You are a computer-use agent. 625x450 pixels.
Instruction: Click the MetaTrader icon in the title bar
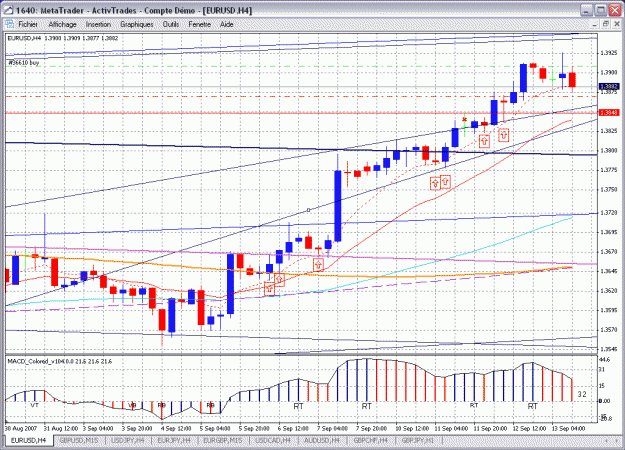pos(8,10)
